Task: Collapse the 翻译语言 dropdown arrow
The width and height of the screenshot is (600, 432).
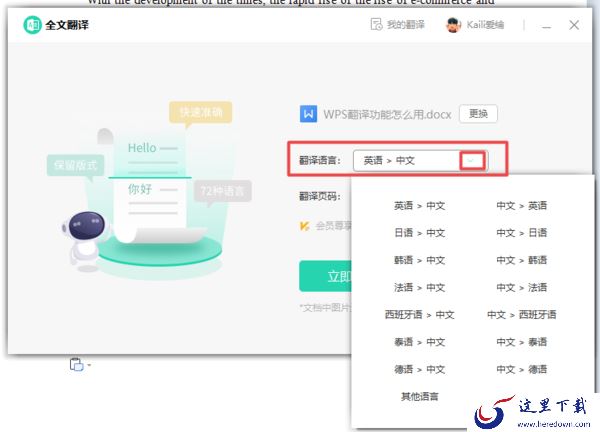Action: (x=472, y=160)
